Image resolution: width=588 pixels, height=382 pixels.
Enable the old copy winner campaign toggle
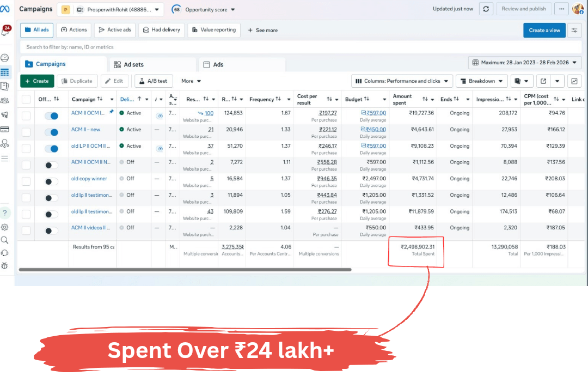tap(51, 181)
